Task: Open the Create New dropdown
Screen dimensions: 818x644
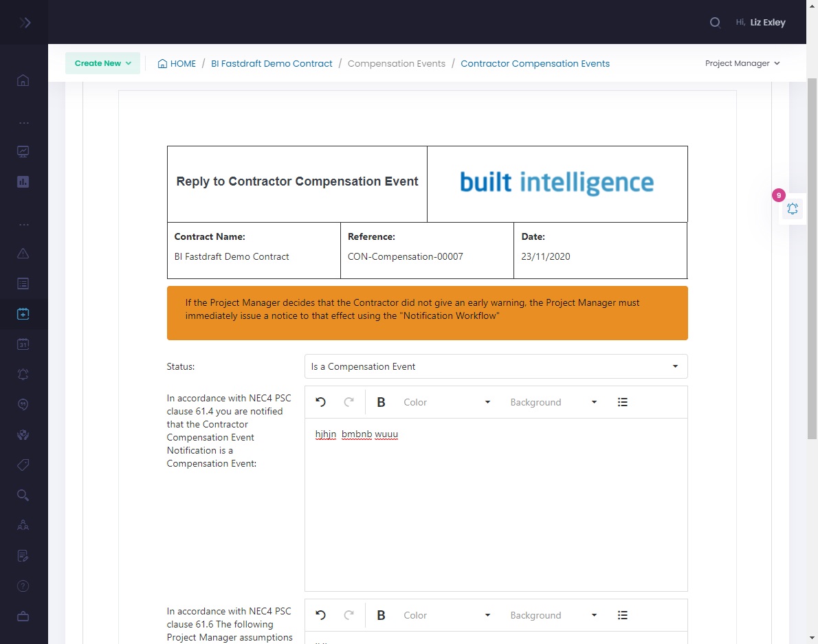Action: pyautogui.click(x=102, y=63)
